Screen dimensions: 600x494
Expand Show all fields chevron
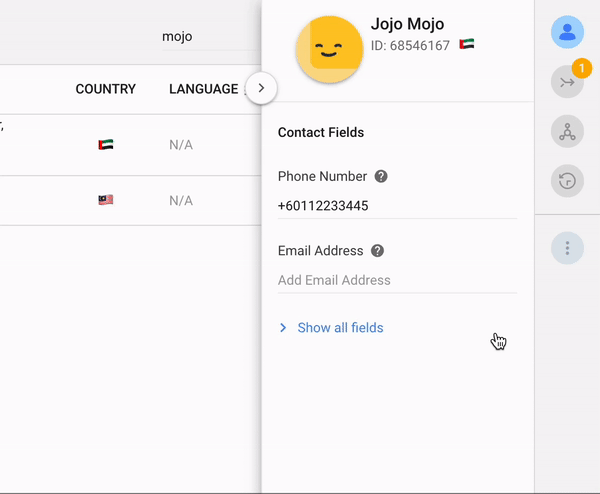(x=283, y=328)
